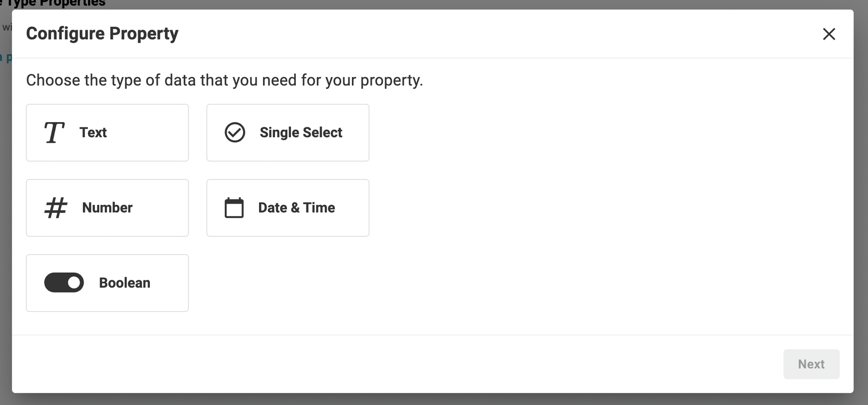Select the Text data type card
Screen dimensions: 868x405
(107, 132)
